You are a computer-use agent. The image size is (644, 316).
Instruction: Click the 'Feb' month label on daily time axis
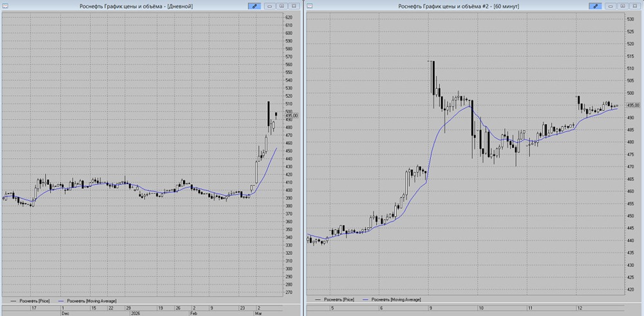194,313
